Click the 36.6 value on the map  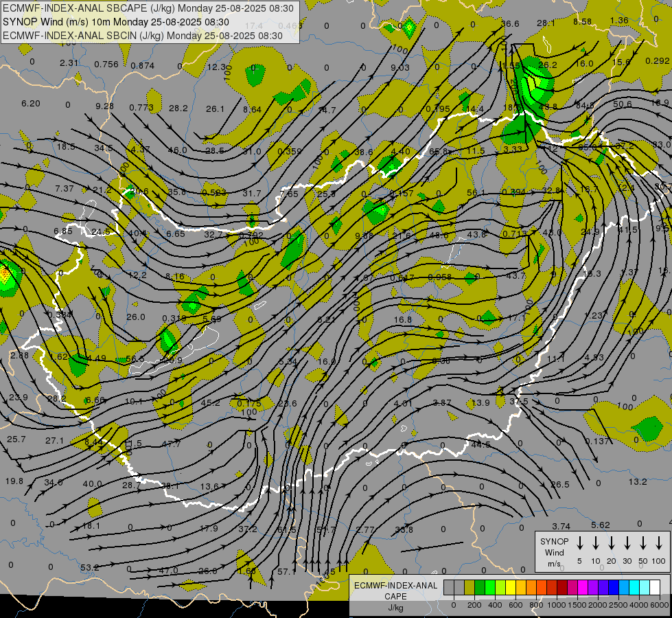point(510,23)
